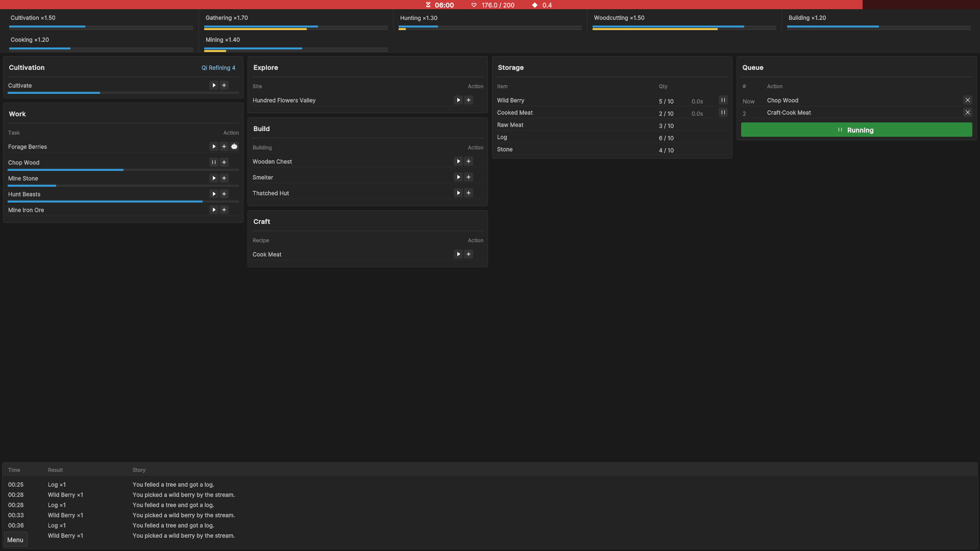Click the Woodcutting ×1.50 skill progress bar
This screenshot has width=980, height=551.
pos(684,28)
